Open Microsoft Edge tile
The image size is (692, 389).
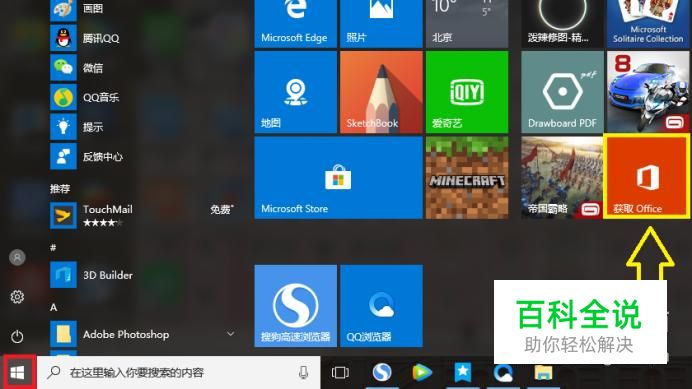[295, 23]
